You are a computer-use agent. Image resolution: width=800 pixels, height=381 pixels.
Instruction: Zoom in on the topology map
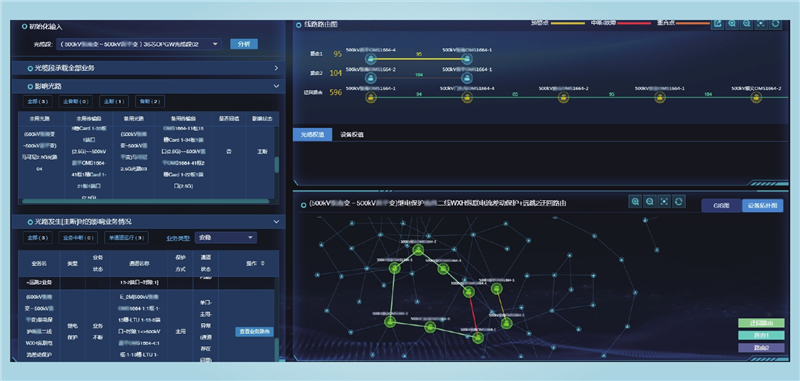[635, 201]
